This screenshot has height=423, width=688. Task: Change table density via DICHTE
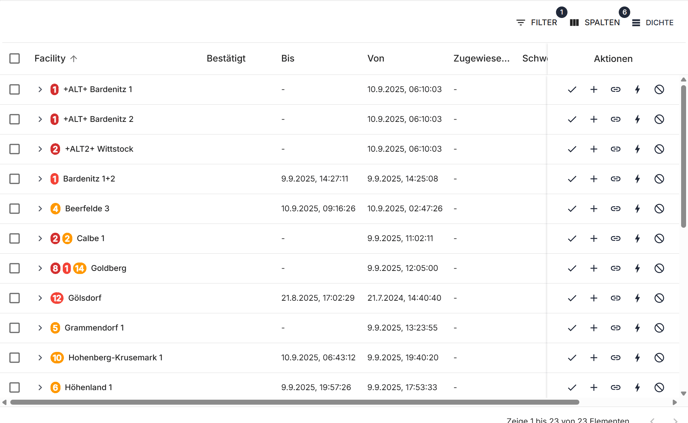point(652,22)
